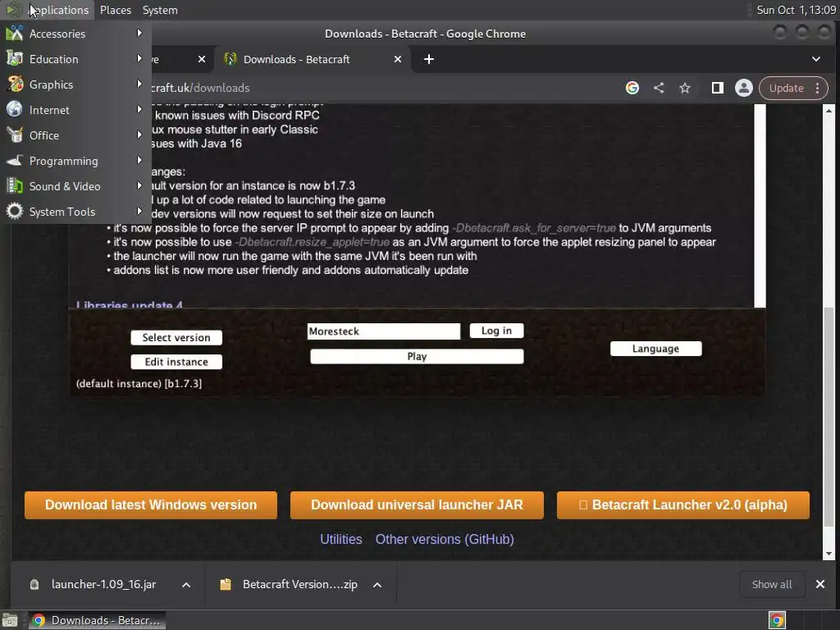840x630 pixels.
Task: Expand the Education arrow
Action: point(139,58)
